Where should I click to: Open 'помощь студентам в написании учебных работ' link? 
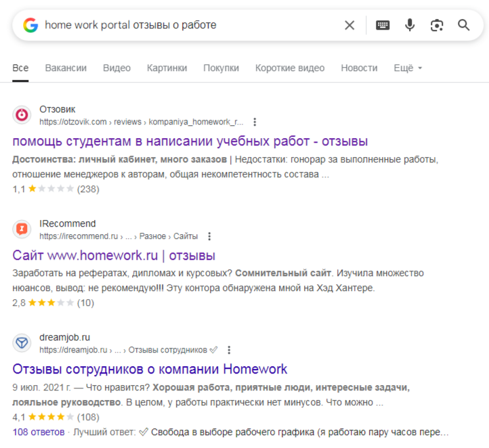point(190,141)
